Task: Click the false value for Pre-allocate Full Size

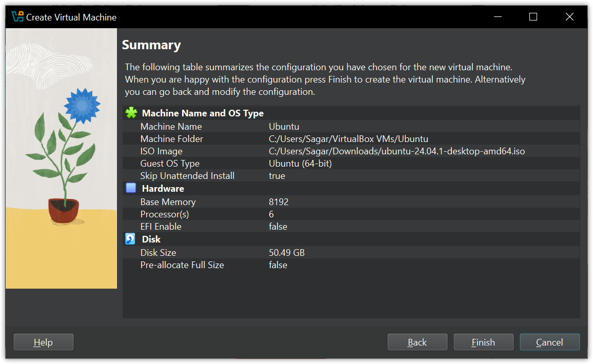Action: 278,265
